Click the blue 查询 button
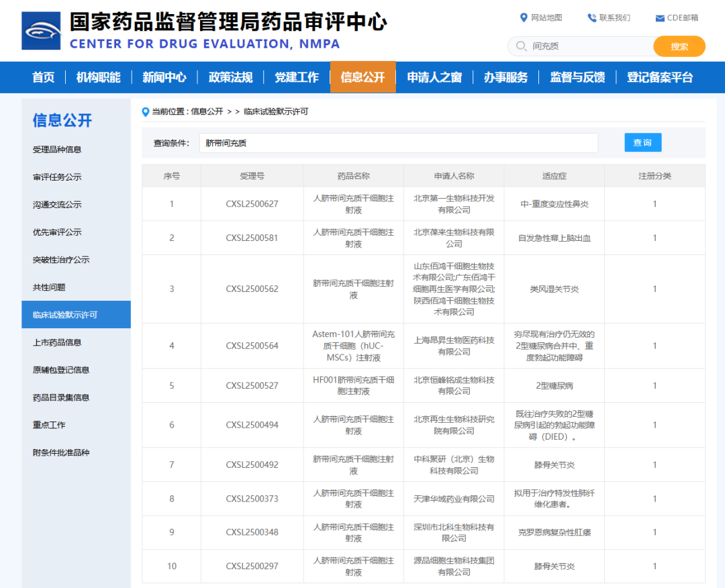Screen dimensions: 725x588 [642, 142]
